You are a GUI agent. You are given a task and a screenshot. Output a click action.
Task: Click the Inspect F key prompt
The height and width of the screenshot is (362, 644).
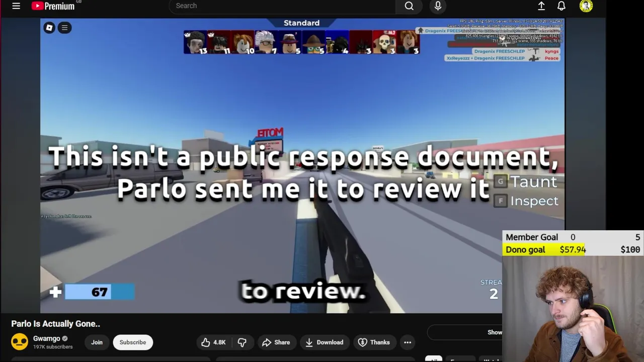(526, 201)
